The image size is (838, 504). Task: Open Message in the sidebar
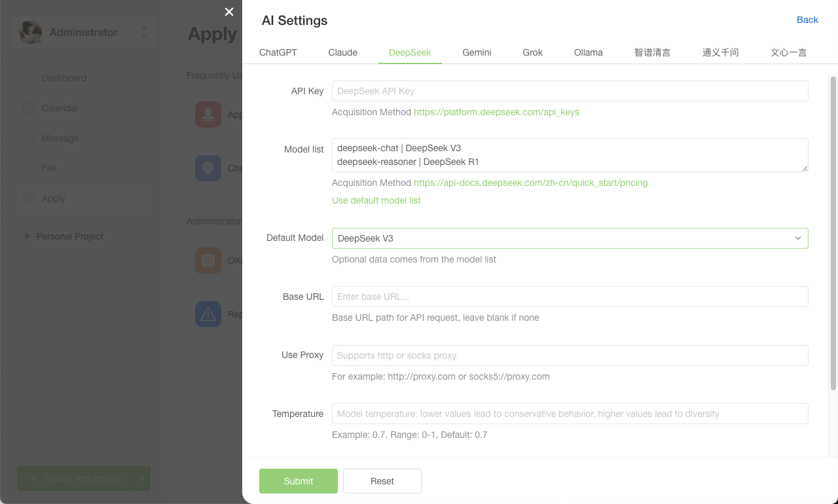(84, 138)
